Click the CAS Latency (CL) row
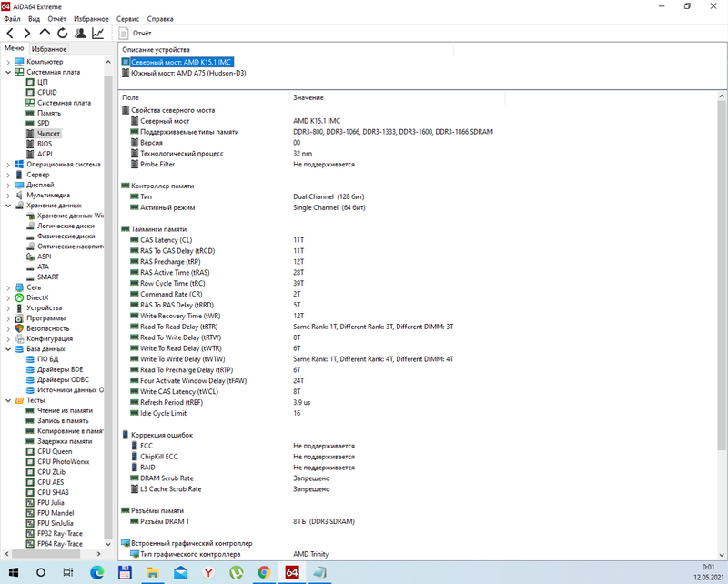This screenshot has width=728, height=584. tap(311, 240)
